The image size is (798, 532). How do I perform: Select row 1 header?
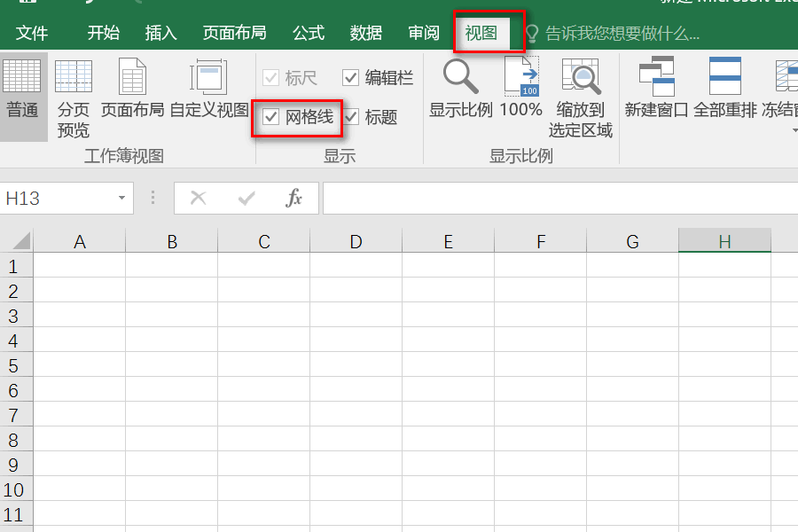[16, 266]
